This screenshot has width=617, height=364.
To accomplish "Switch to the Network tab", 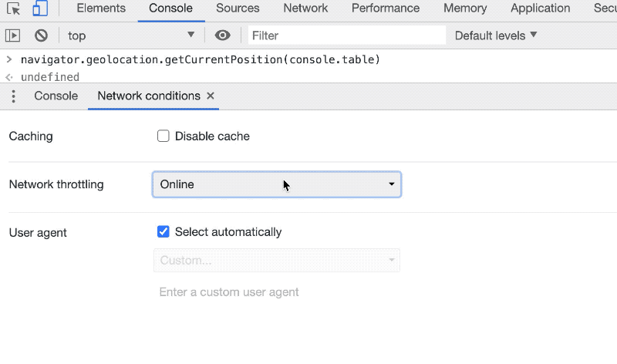I will (x=305, y=8).
